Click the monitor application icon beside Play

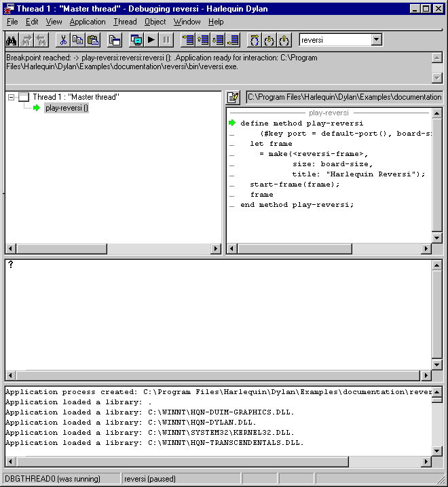coord(136,40)
